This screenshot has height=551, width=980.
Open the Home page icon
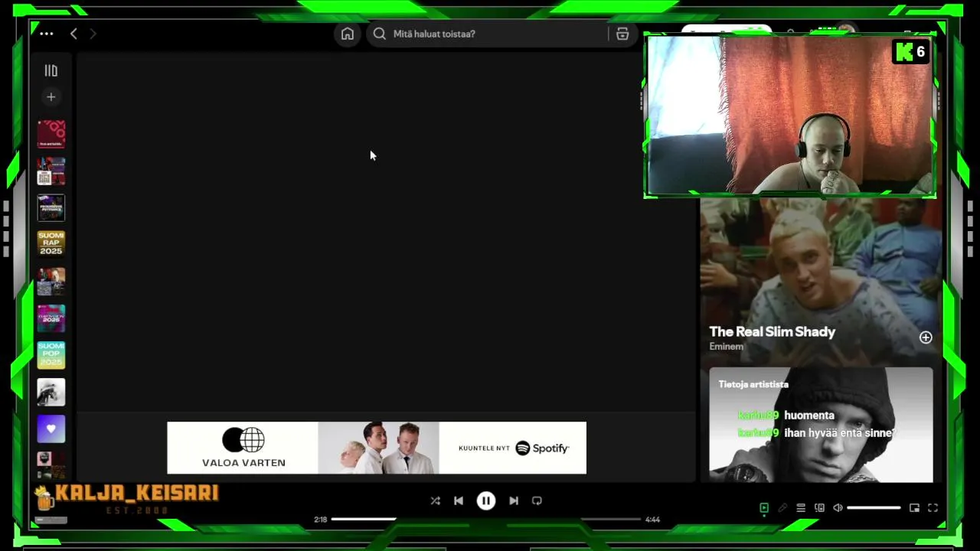pos(348,34)
